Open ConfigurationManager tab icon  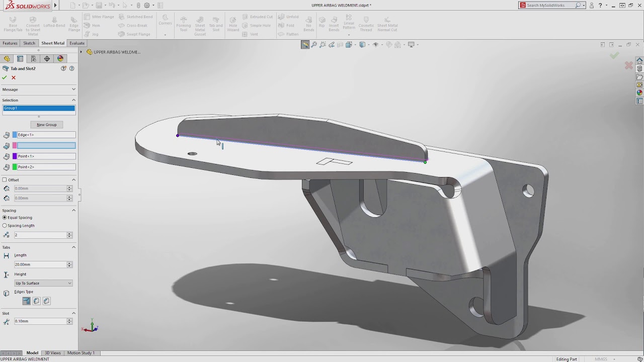(x=34, y=59)
